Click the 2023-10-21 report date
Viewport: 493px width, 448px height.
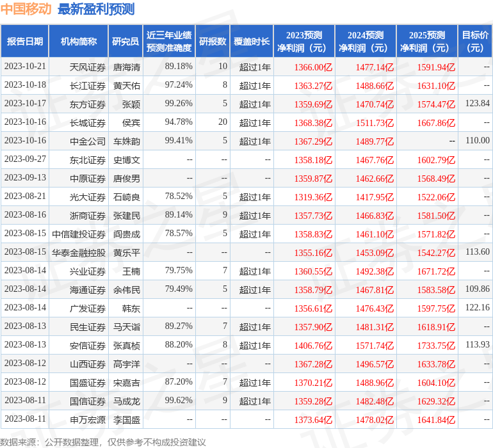25,67
